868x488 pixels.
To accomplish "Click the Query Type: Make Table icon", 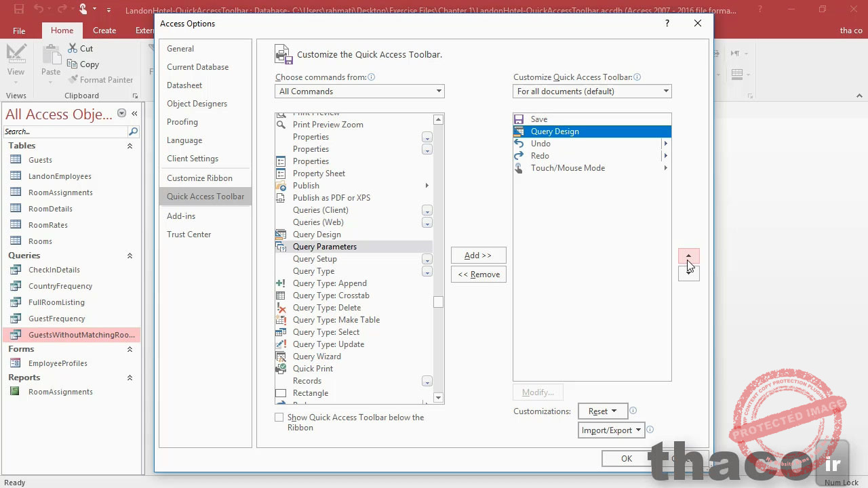I will coord(281,320).
